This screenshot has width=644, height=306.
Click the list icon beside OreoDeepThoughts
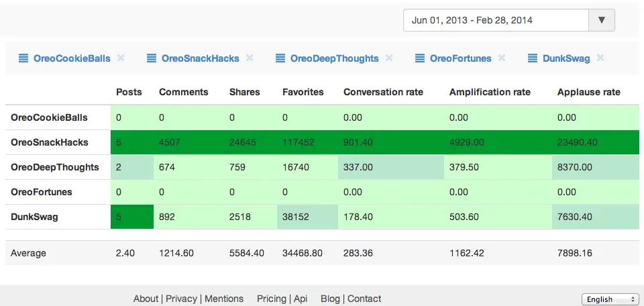[x=280, y=58]
